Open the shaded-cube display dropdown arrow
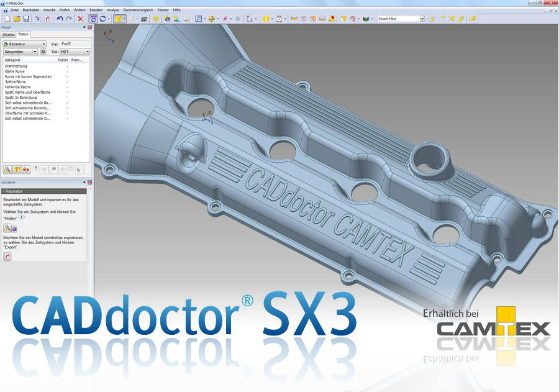The height and width of the screenshot is (392, 559). click(124, 19)
